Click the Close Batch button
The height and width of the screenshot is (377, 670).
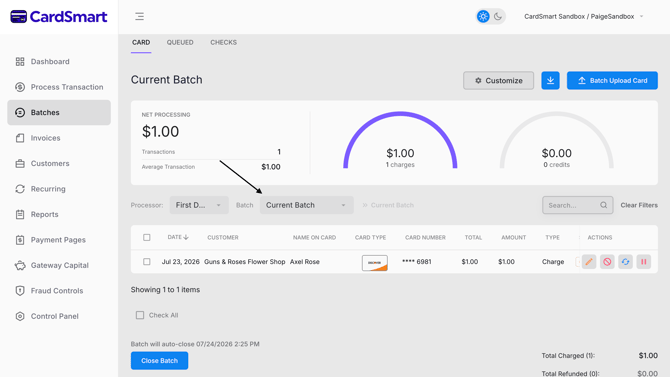pyautogui.click(x=159, y=361)
